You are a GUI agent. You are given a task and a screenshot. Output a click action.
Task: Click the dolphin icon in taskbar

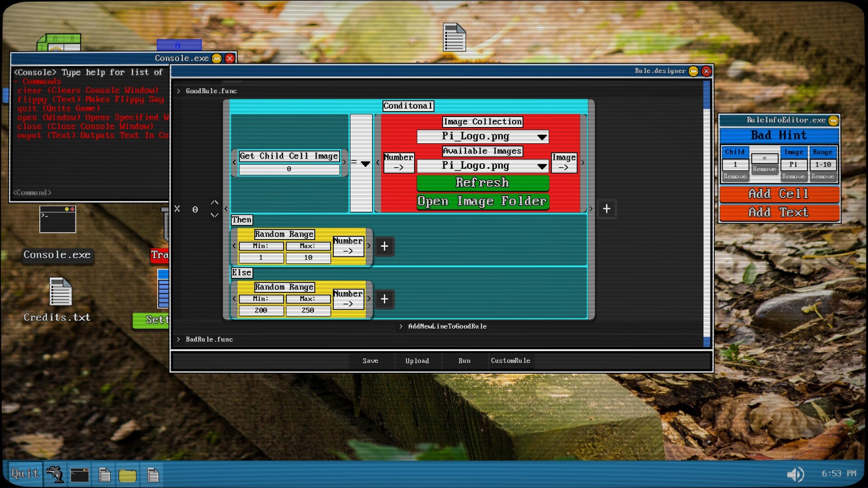[x=55, y=474]
